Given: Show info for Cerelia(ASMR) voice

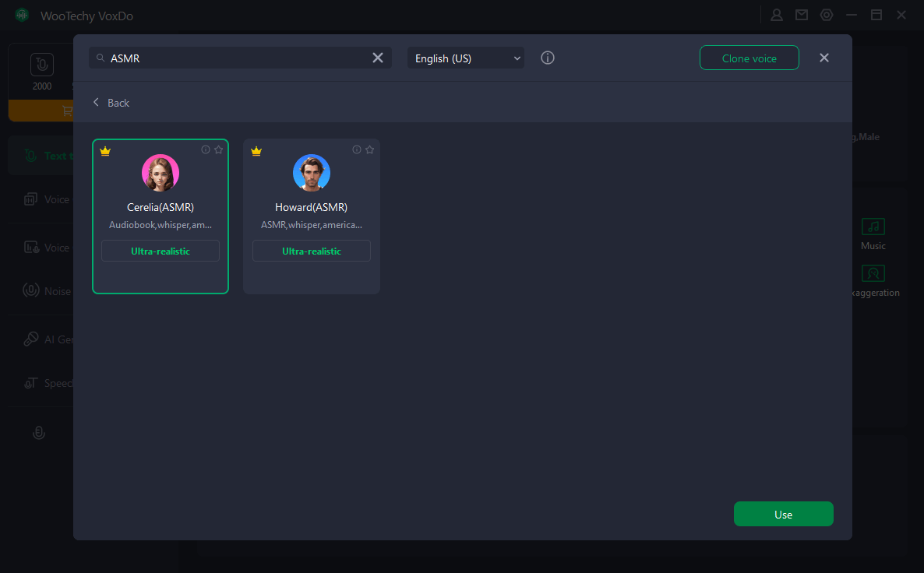Looking at the screenshot, I should tap(206, 149).
